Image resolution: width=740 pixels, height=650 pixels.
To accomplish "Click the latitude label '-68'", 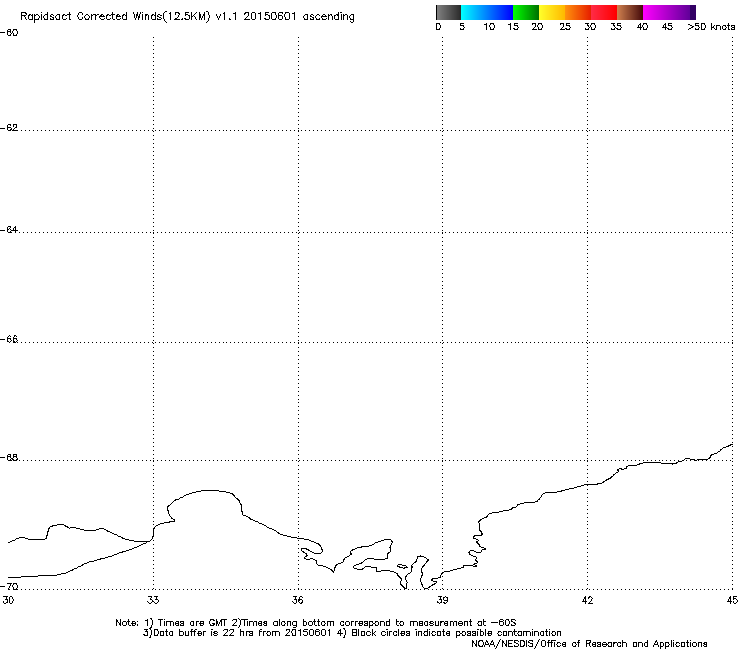I will [x=9, y=458].
